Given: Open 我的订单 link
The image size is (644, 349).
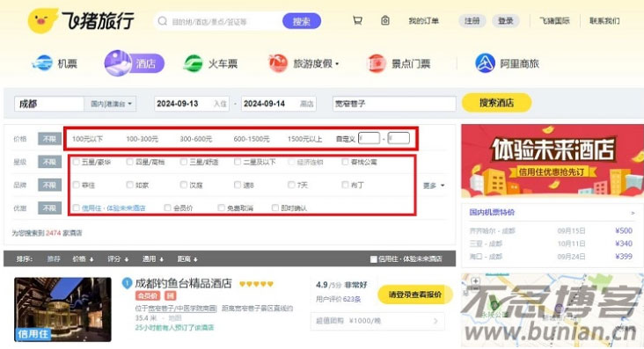Looking at the screenshot, I should 423,21.
